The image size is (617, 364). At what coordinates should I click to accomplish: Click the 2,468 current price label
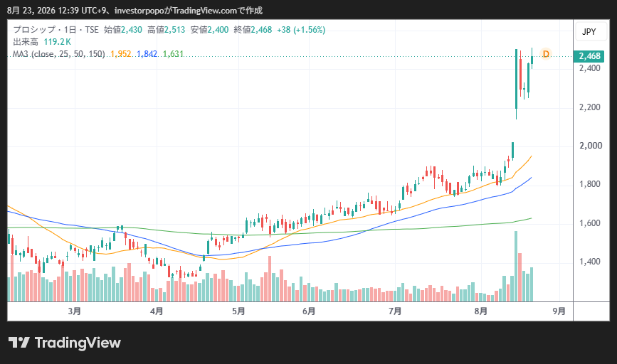(589, 56)
